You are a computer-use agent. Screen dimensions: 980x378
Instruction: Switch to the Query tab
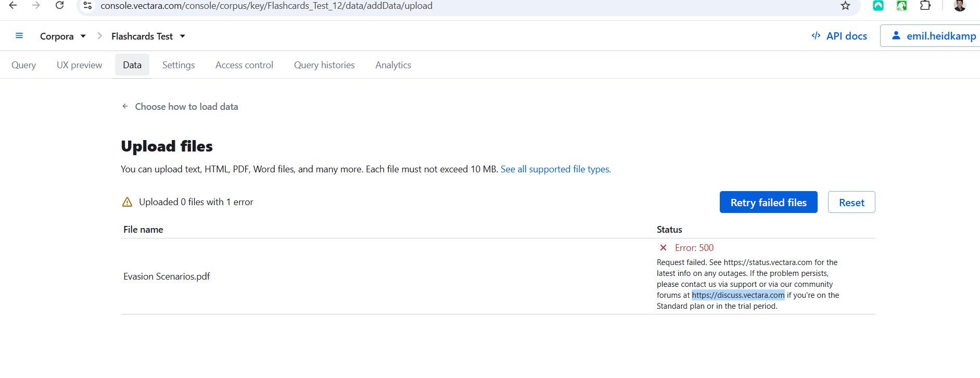[24, 65]
